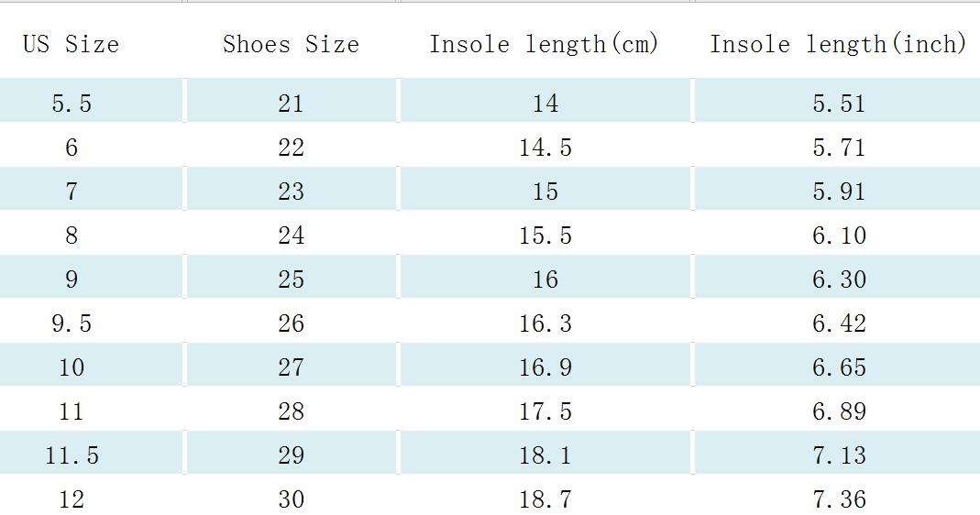Click the US Size 5.5 cell
This screenshot has width=980, height=515.
[72, 104]
